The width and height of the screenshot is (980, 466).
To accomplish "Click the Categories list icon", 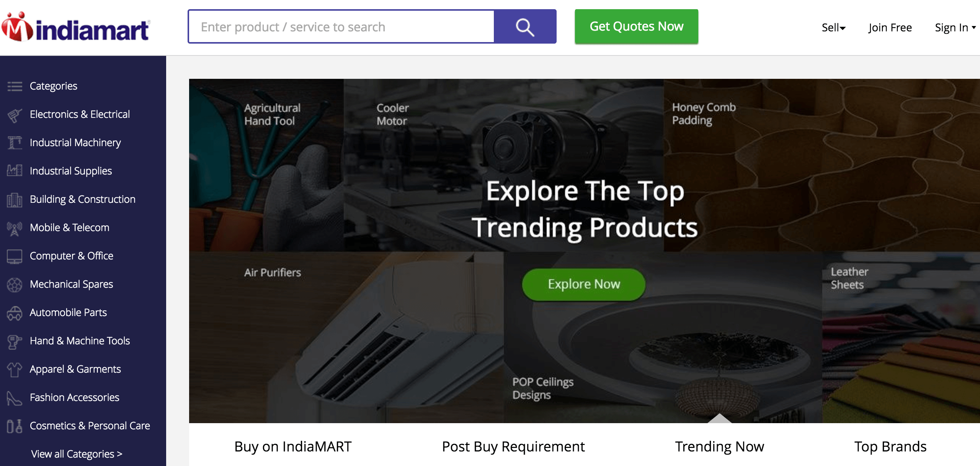I will coord(15,86).
